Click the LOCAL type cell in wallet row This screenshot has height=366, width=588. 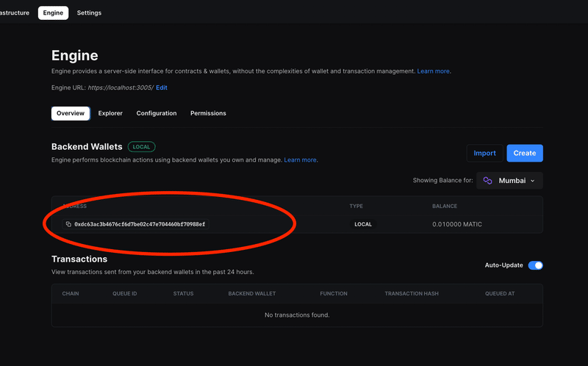363,224
